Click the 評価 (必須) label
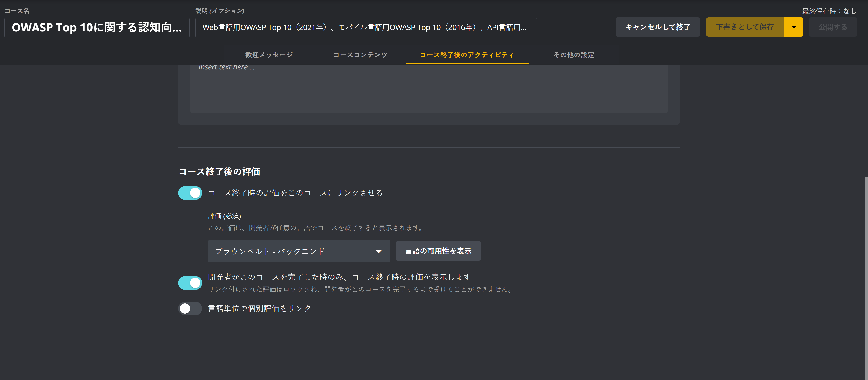 [x=225, y=216]
